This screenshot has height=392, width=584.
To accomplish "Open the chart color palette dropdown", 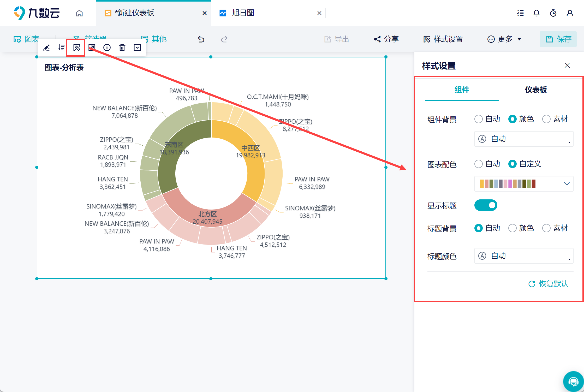I will point(523,184).
